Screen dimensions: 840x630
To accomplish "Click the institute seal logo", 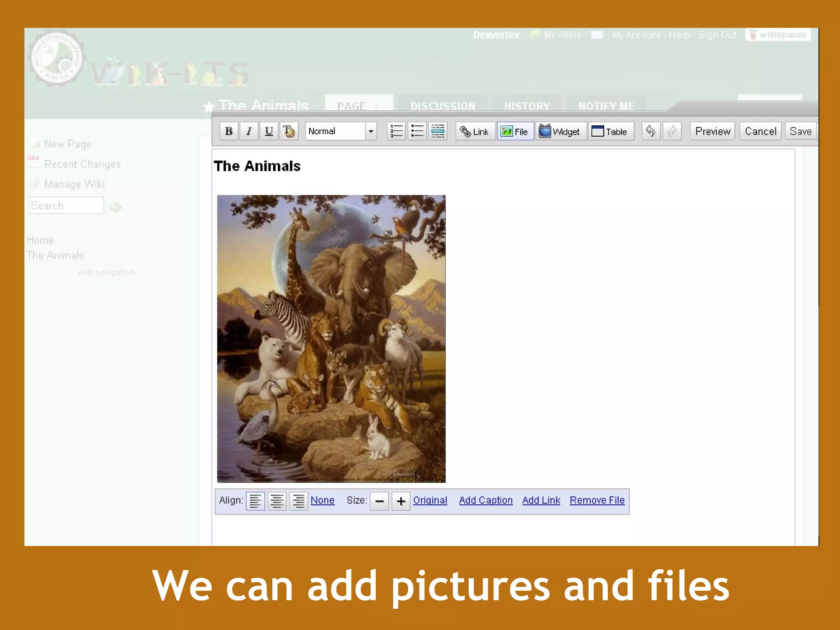I will click(x=56, y=58).
